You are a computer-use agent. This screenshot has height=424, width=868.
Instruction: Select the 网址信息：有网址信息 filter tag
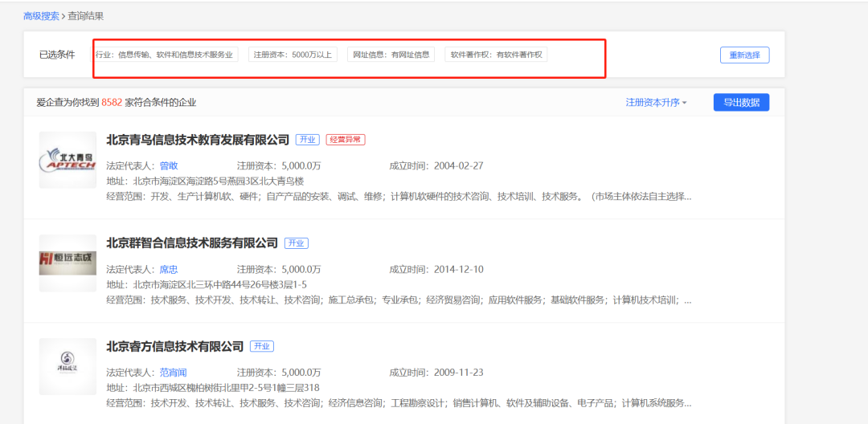pos(391,55)
